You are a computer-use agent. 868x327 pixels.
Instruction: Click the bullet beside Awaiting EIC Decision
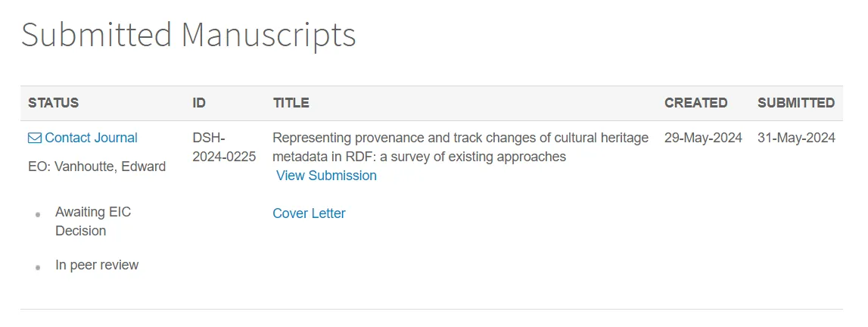38,215
